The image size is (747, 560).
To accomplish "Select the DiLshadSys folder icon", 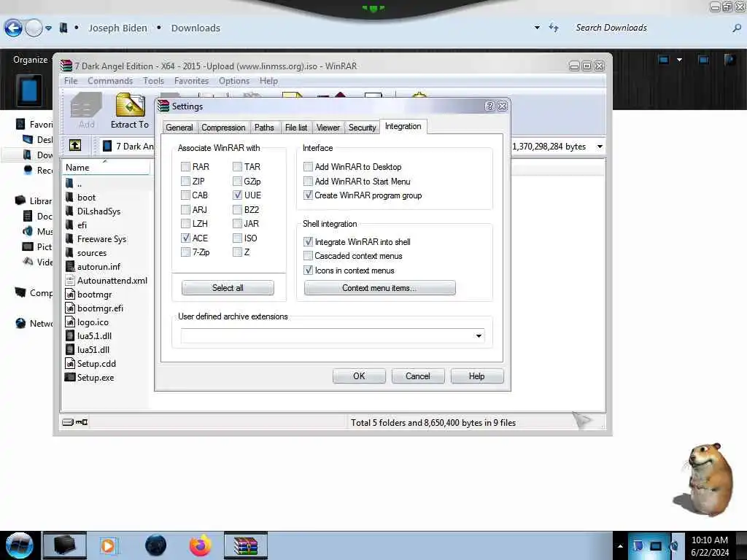I will [69, 211].
